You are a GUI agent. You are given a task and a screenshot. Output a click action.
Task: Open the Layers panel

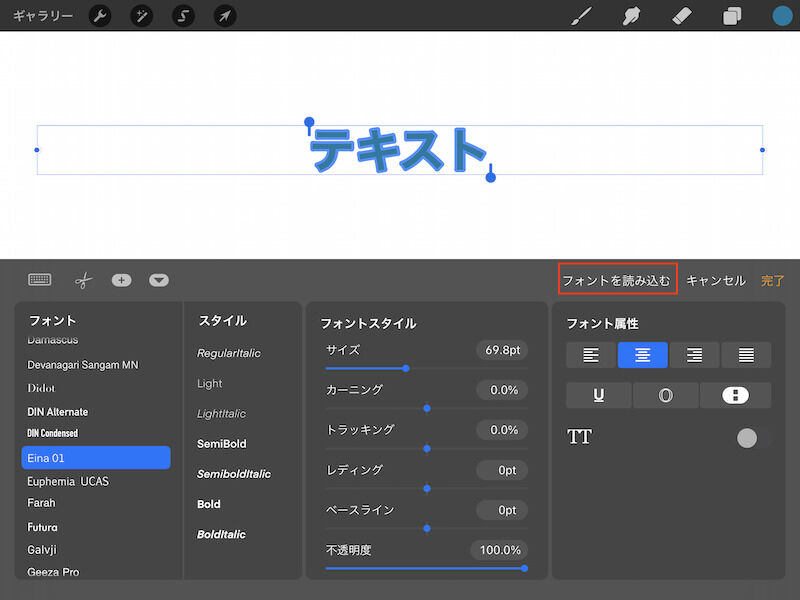(732, 16)
